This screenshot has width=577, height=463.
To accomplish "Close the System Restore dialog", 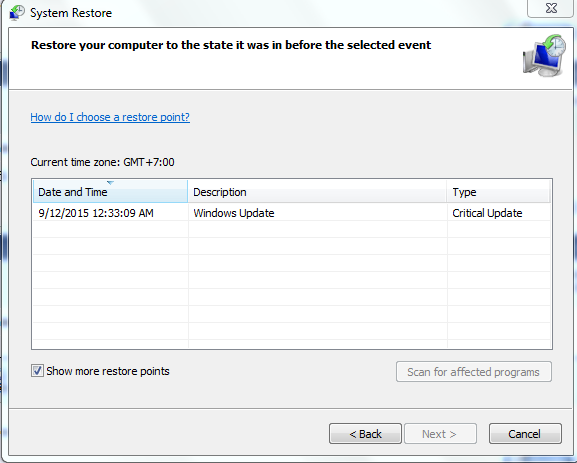I will (x=551, y=8).
